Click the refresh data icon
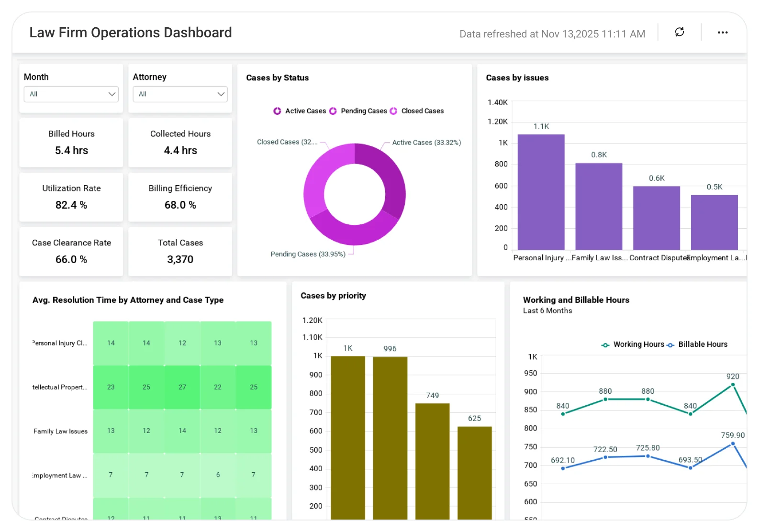 point(679,32)
